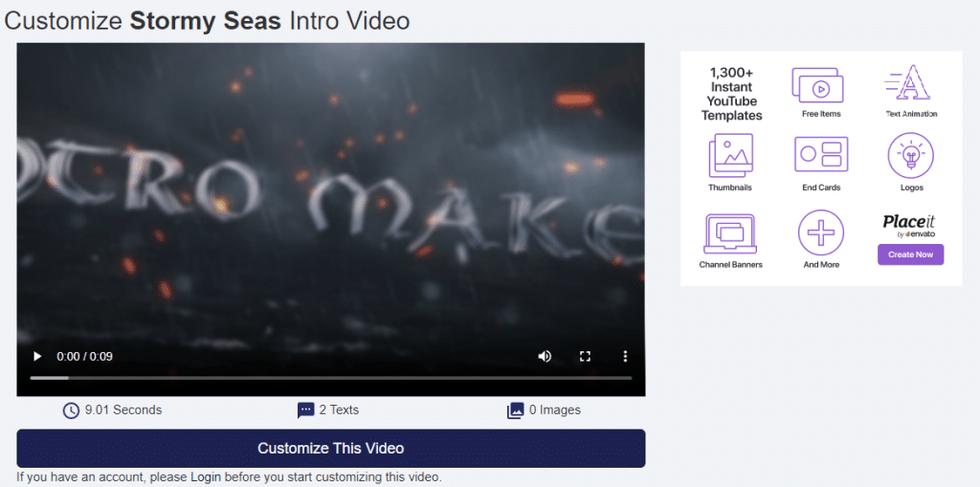The image size is (980, 487).
Task: Enter fullscreen mode on the video
Action: 585,356
